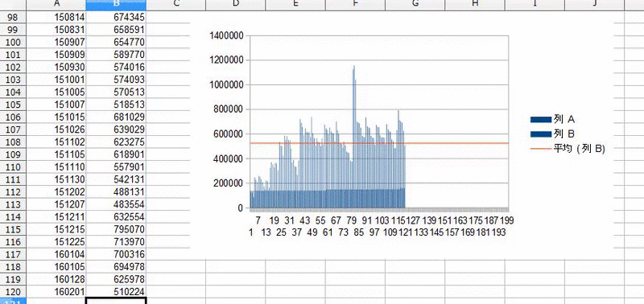Select column A header
Image resolution: width=644 pixels, height=304 pixels.
tap(56, 5)
